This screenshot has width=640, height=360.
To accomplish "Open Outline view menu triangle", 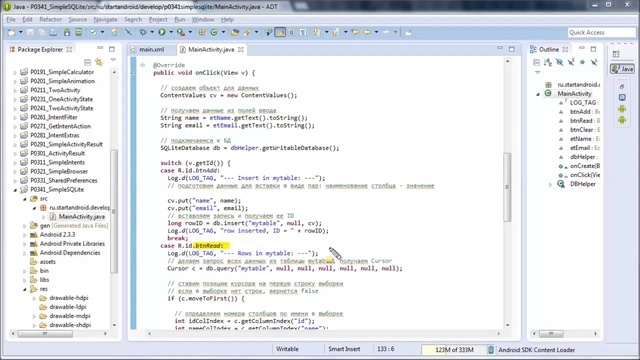I will 538,72.
